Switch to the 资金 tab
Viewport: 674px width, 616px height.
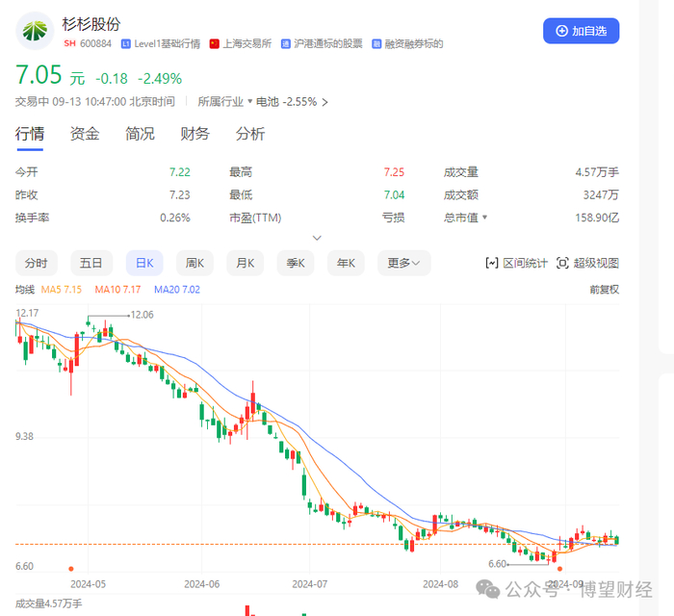coord(85,134)
